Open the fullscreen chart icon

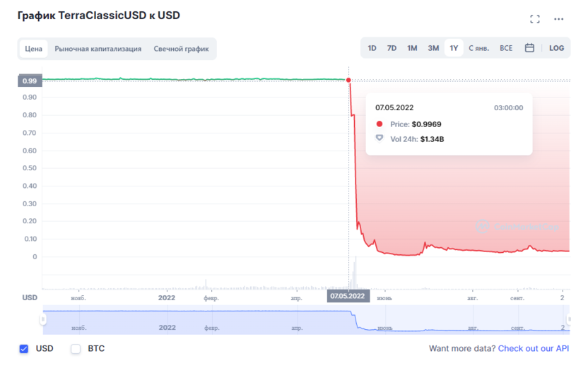click(x=535, y=19)
